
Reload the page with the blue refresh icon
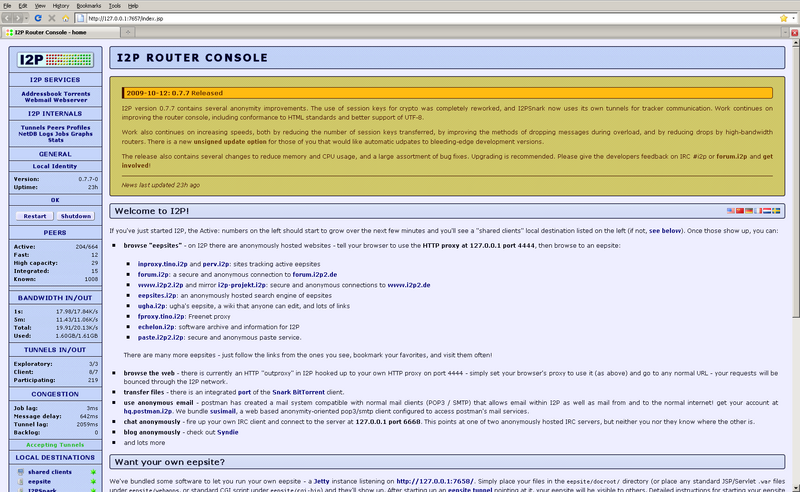pos(38,18)
